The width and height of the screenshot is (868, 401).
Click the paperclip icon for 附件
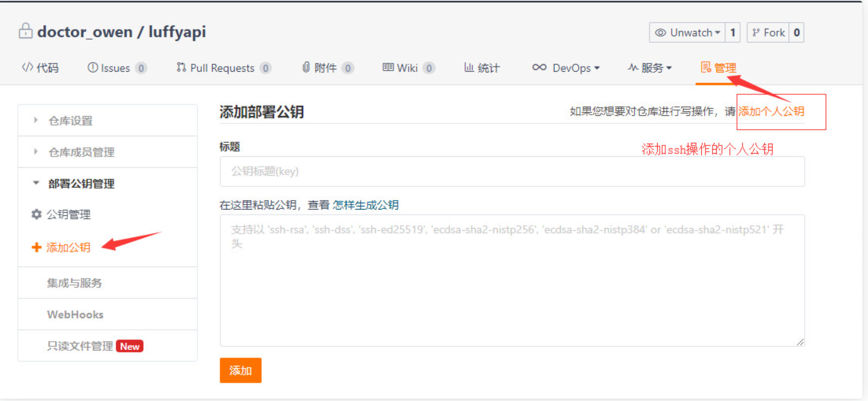click(x=306, y=68)
